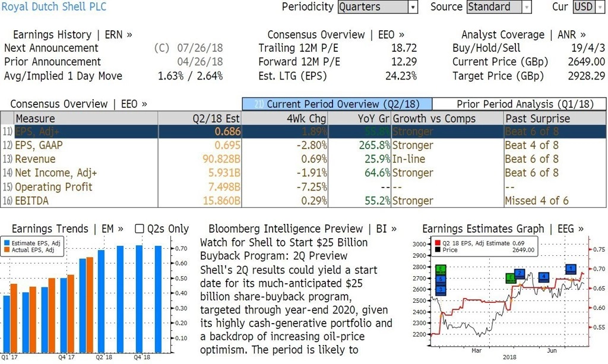
Task: Select the Revenue measure row
Action: pyautogui.click(x=303, y=159)
